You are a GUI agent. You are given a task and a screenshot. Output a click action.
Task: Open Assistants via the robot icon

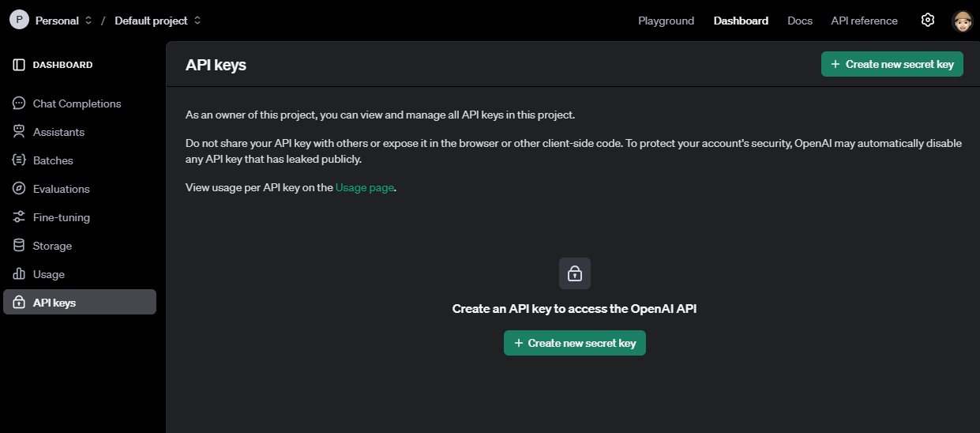pos(19,132)
